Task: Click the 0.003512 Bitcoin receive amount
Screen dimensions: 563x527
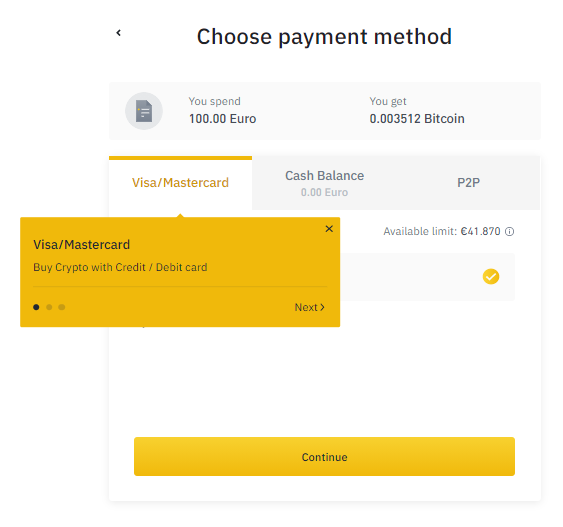Action: click(417, 119)
